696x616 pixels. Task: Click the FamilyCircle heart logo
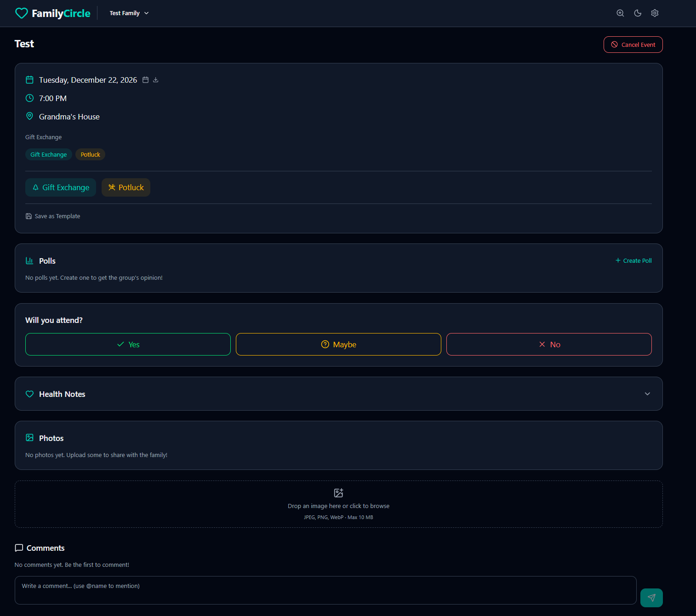(22, 13)
